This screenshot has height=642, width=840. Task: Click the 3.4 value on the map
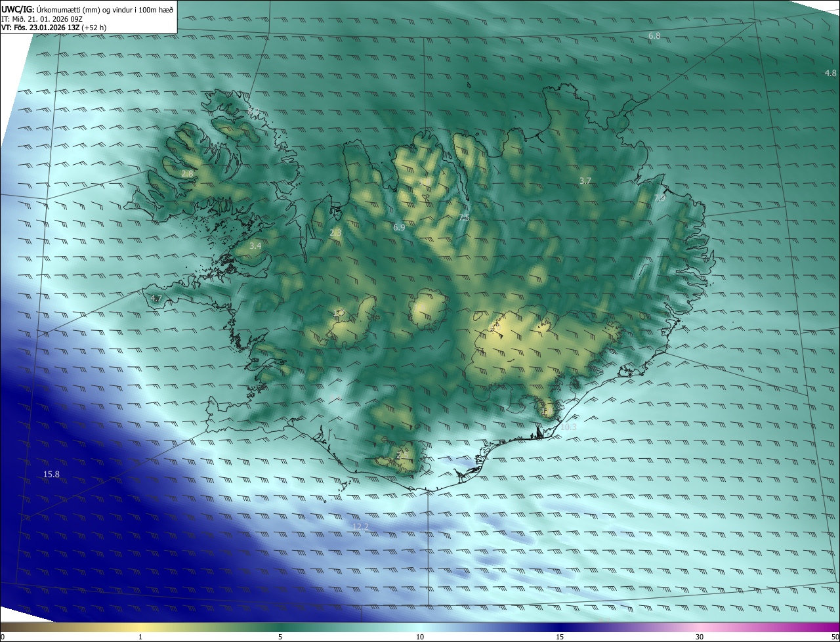tap(255, 246)
